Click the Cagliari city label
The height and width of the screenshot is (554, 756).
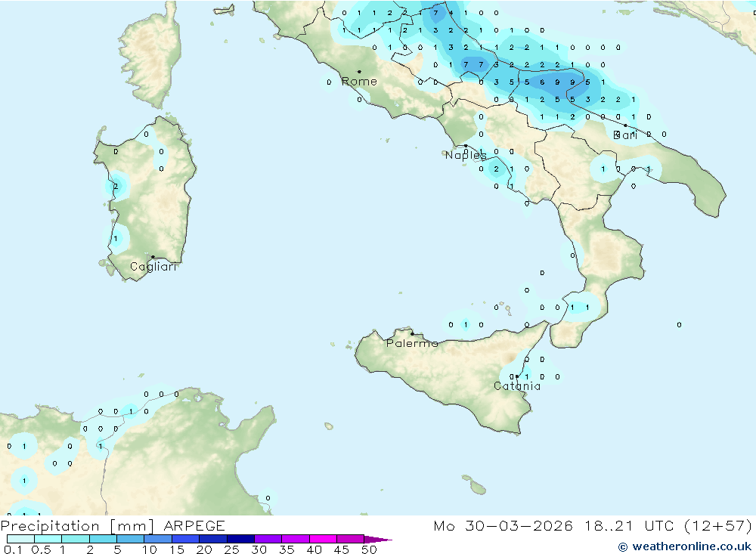click(x=153, y=267)
